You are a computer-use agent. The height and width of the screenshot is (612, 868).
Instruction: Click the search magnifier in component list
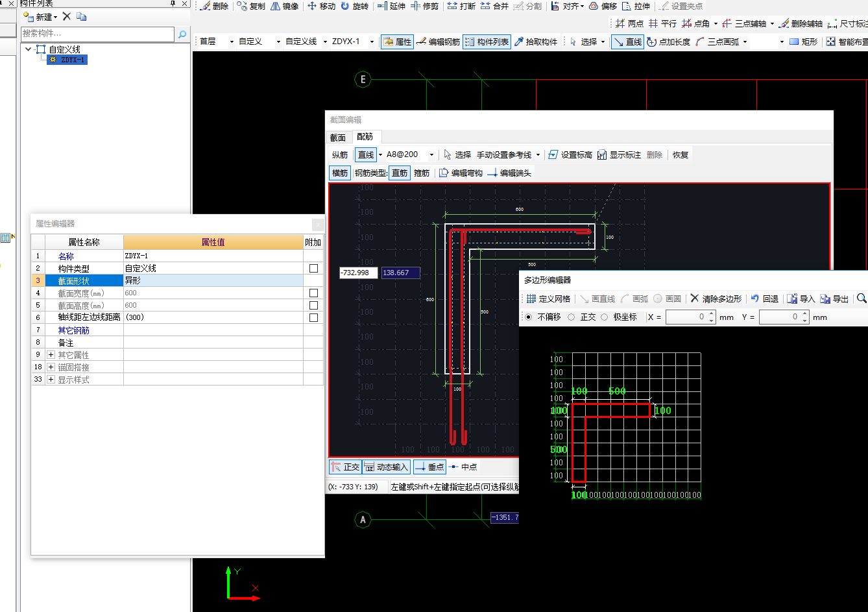coord(182,34)
